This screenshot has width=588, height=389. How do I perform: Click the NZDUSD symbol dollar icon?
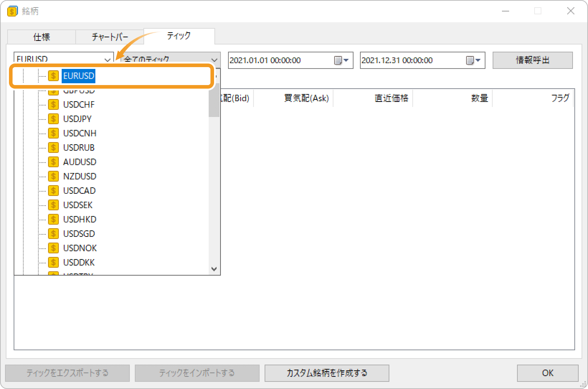click(53, 176)
